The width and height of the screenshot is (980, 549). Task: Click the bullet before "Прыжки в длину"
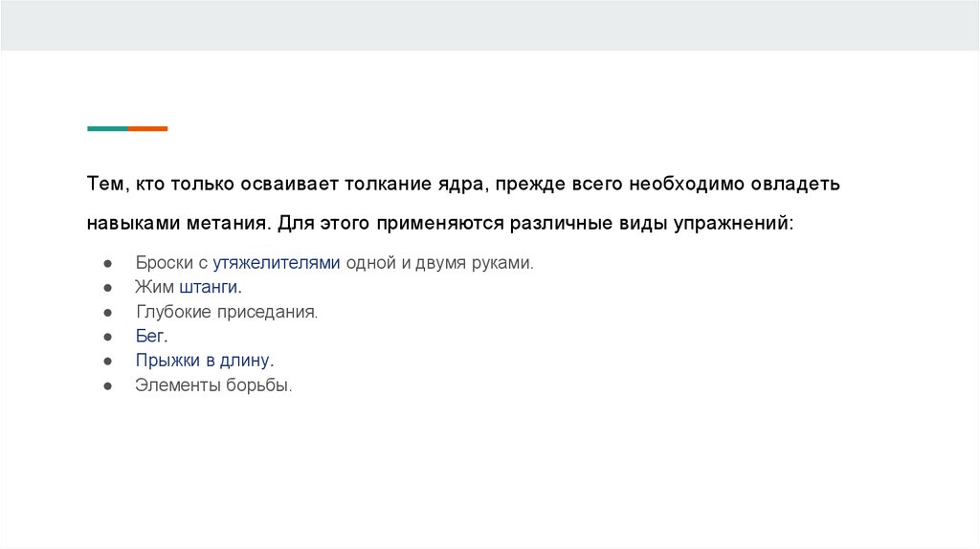[110, 362]
